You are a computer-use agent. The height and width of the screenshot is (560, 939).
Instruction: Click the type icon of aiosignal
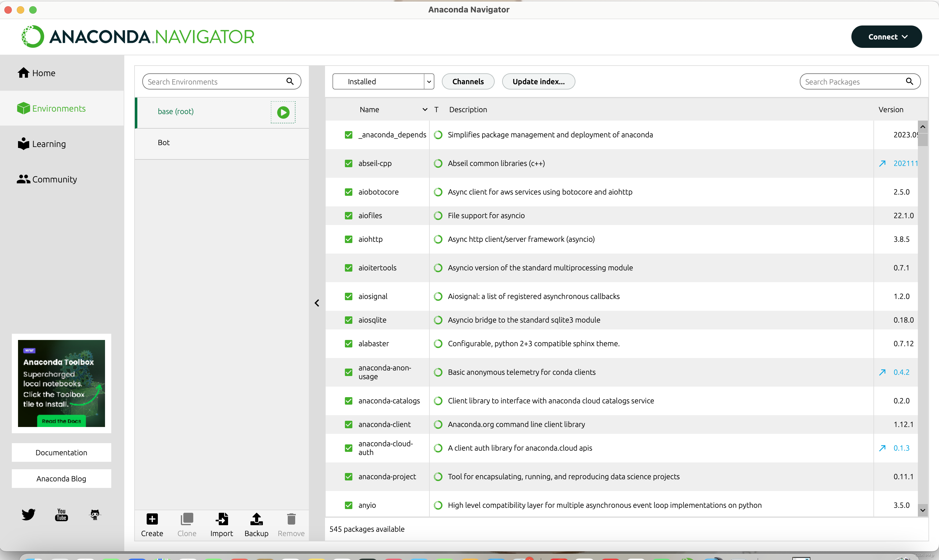[x=438, y=296]
